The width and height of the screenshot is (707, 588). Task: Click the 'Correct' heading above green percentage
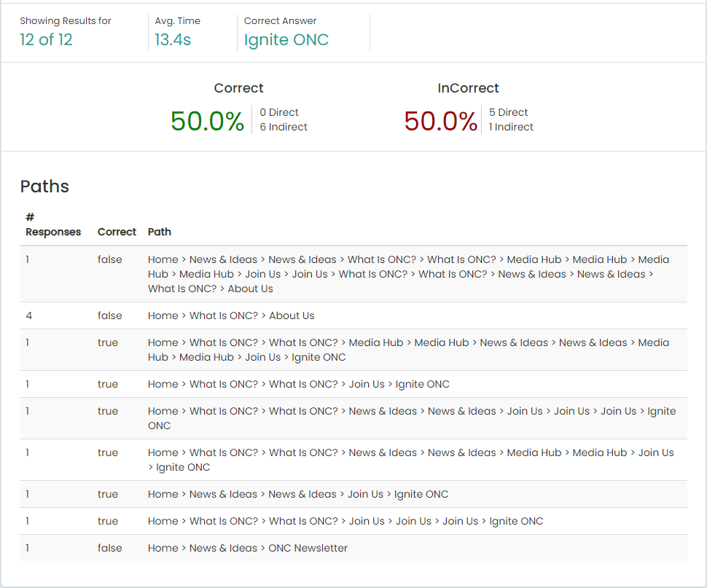(x=238, y=88)
